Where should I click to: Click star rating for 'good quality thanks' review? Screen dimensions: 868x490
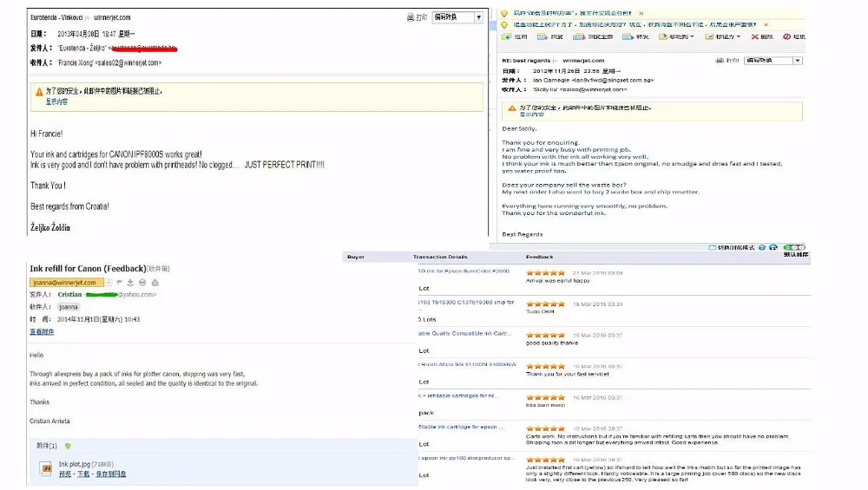coord(545,335)
